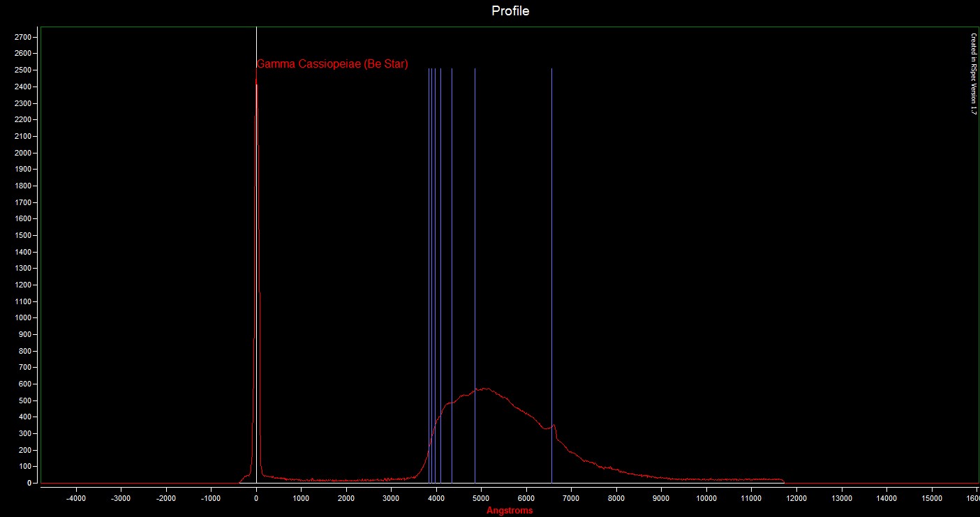The height and width of the screenshot is (517, 980).
Task: Click the -4000 tick label on x-axis
Action: (75, 498)
